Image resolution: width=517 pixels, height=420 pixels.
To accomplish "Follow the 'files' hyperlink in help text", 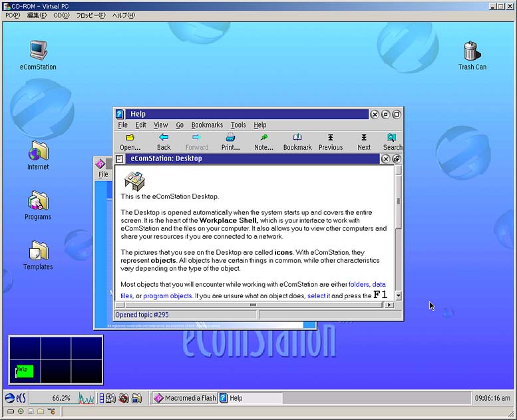I will click(126, 296).
